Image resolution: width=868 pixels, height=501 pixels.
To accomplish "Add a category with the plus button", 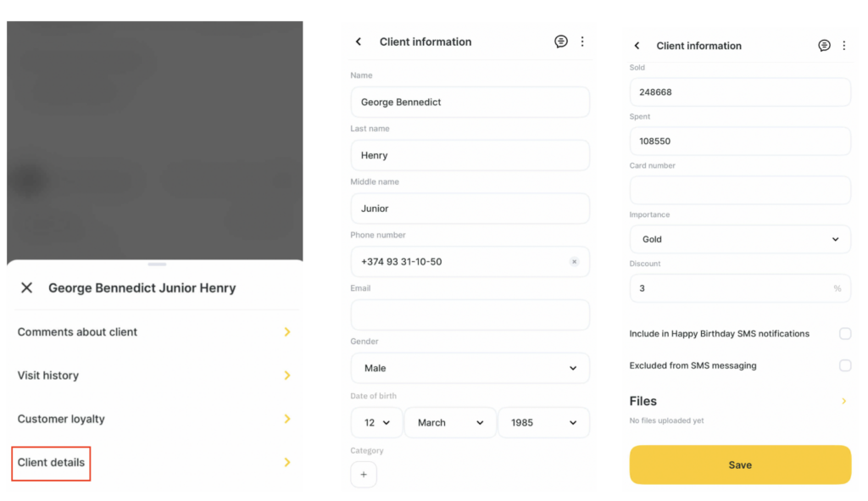I will pos(364,475).
